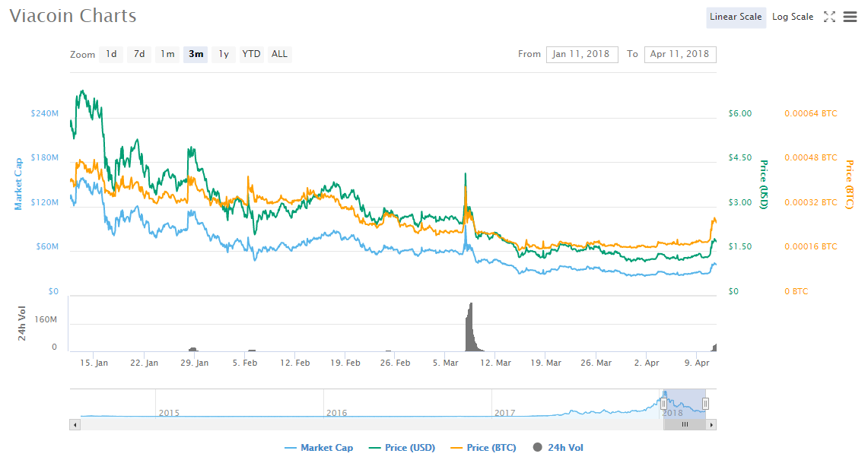Image resolution: width=868 pixels, height=460 pixels.
Task: Switch to Log Scale
Action: point(792,17)
